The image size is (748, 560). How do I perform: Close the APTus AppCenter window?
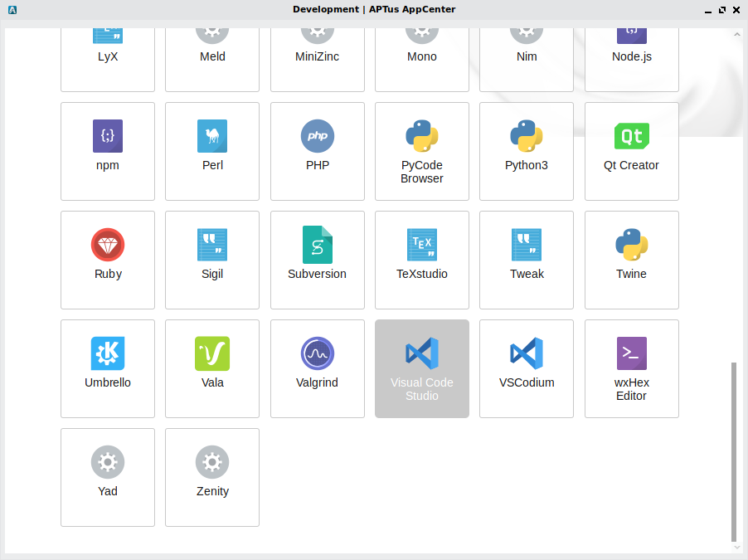[x=736, y=10]
